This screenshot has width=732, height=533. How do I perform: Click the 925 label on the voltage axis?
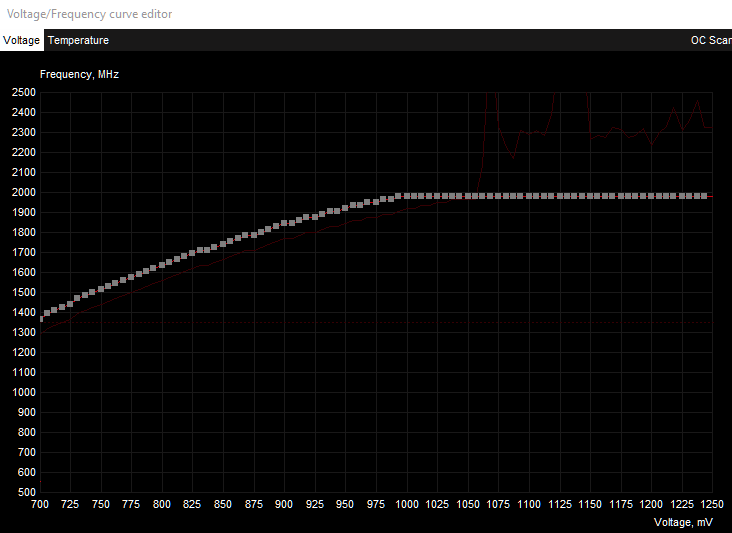pyautogui.click(x=315, y=504)
